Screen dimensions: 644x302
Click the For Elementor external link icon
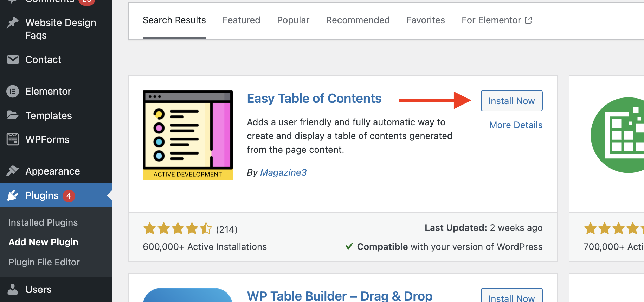pyautogui.click(x=528, y=20)
